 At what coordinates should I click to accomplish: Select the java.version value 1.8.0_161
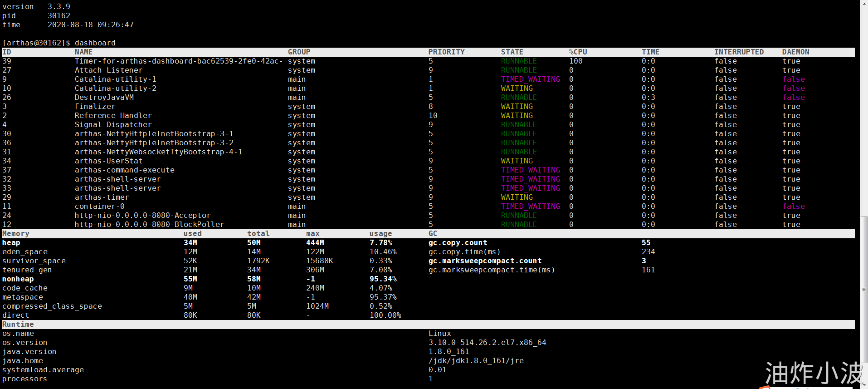coord(449,352)
